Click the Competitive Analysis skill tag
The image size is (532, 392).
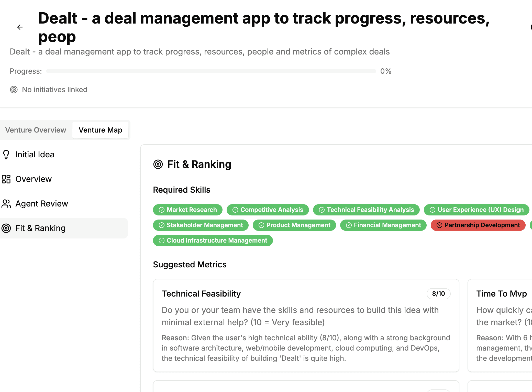point(268,210)
